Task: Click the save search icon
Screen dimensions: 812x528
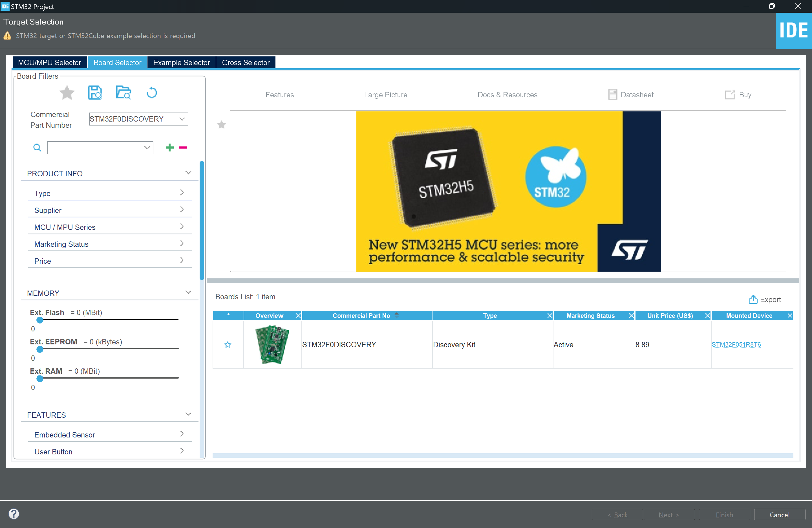Action: [95, 93]
